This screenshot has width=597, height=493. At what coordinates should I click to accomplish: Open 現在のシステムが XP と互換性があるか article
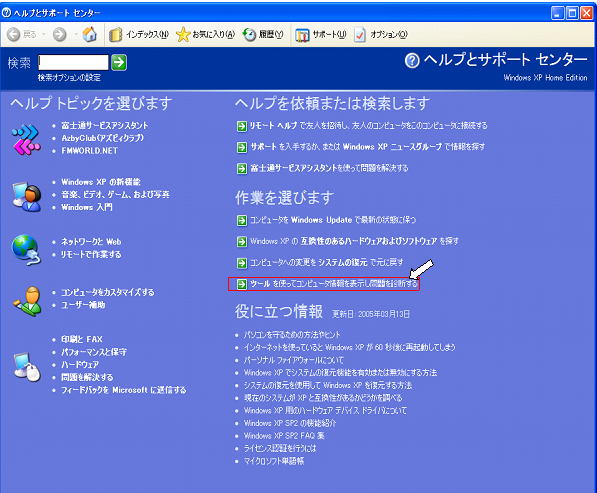tap(323, 398)
